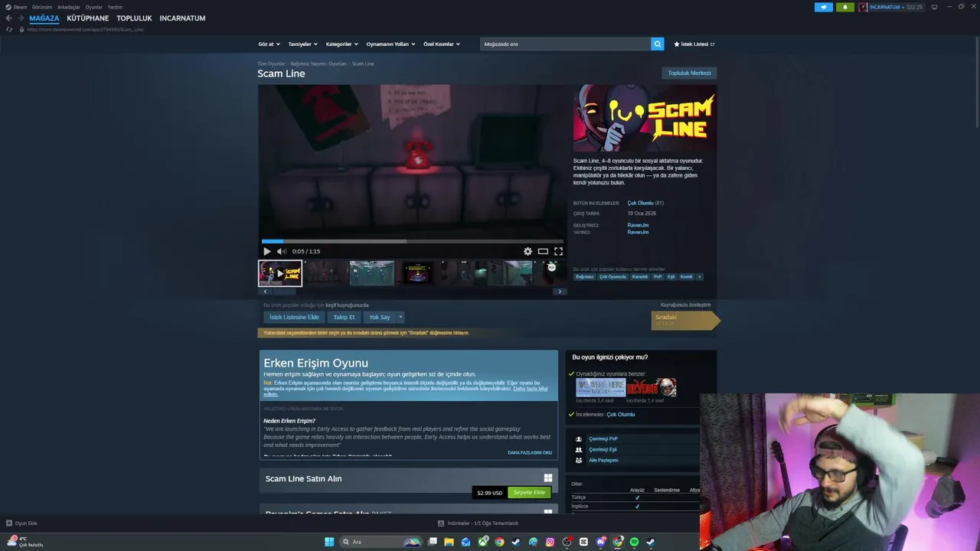Switch to the MAĞAZA tab
Image resolution: width=980 pixels, height=551 pixels.
point(44,18)
